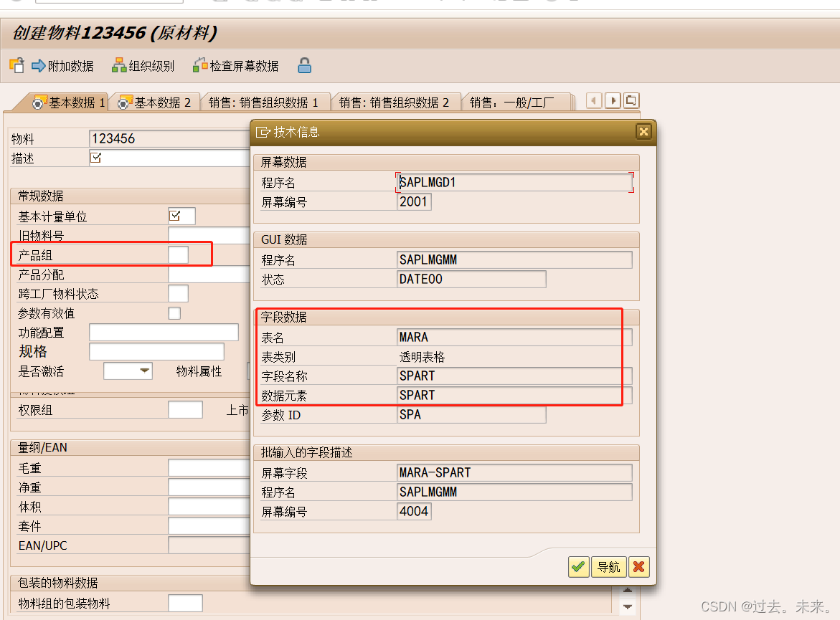Click the 功能配置 field
This screenshot has height=620, width=840.
pyautogui.click(x=164, y=332)
